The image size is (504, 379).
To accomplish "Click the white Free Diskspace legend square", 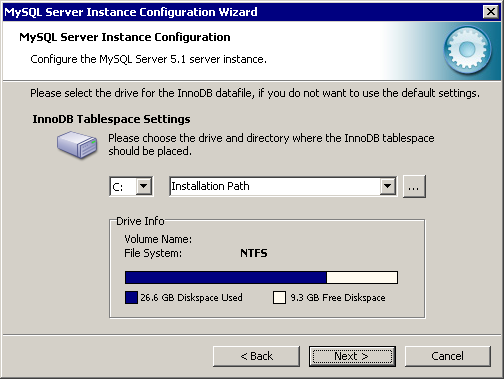I will [x=279, y=297].
